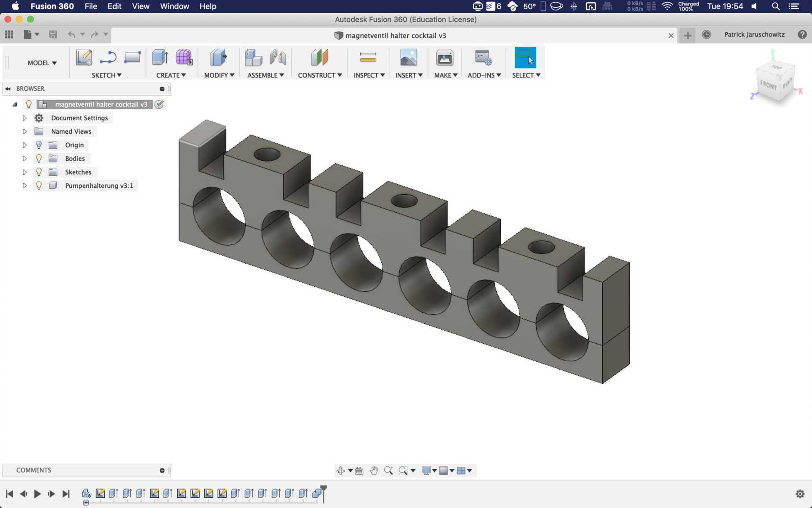812x508 pixels.
Task: Open the Display Settings dropdown
Action: (x=429, y=471)
